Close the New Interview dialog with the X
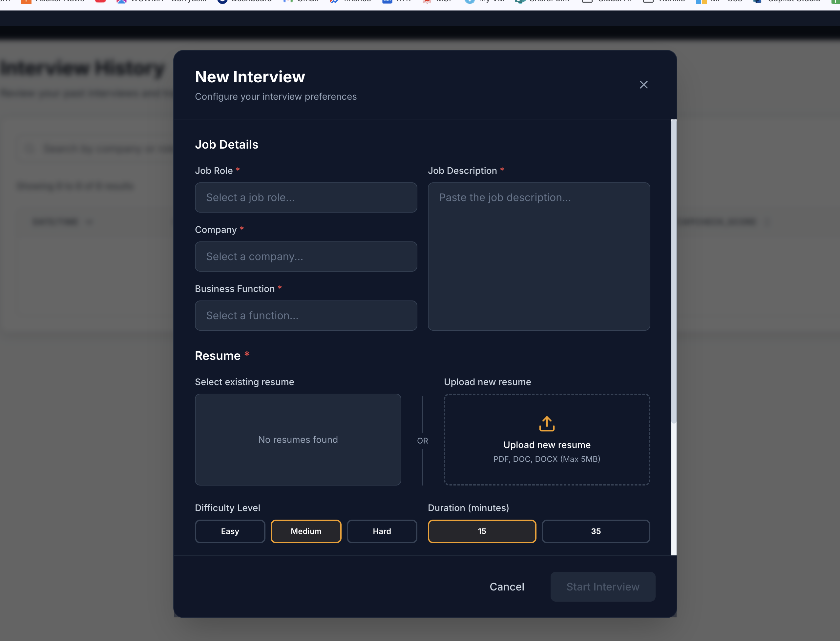The image size is (840, 641). point(643,84)
